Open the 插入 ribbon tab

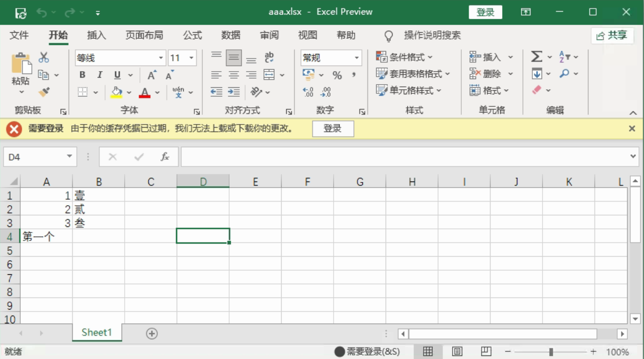click(96, 35)
